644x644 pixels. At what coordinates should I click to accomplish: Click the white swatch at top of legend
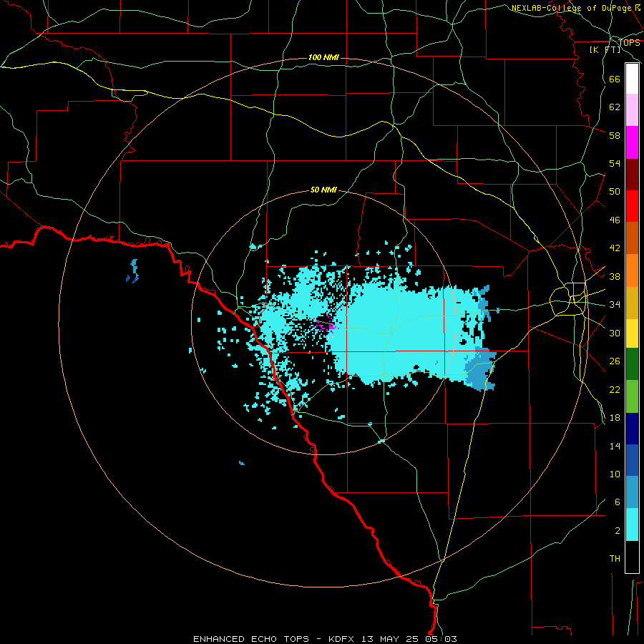point(632,79)
